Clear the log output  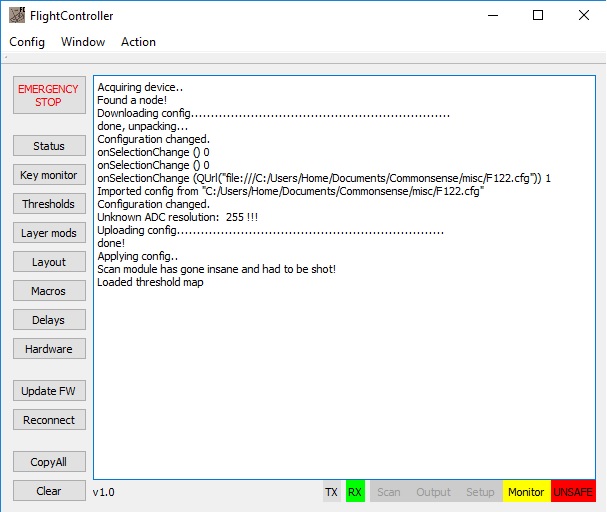(49, 491)
